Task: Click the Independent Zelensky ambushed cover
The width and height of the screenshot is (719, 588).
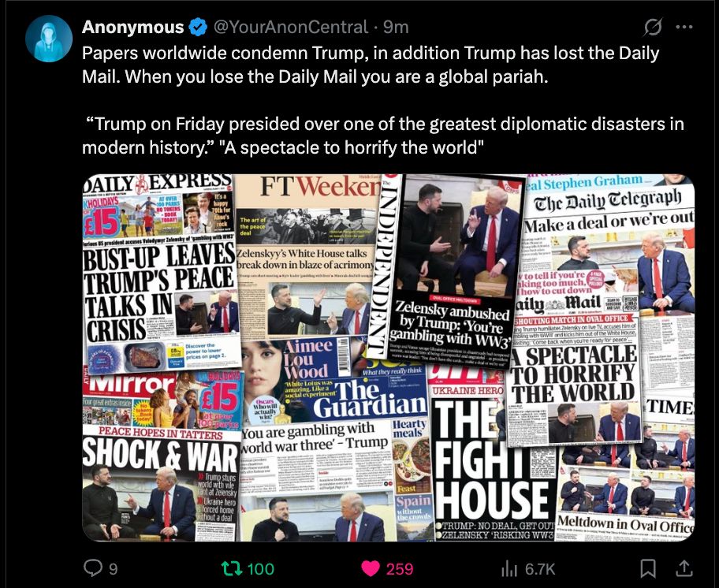Action: (x=451, y=270)
